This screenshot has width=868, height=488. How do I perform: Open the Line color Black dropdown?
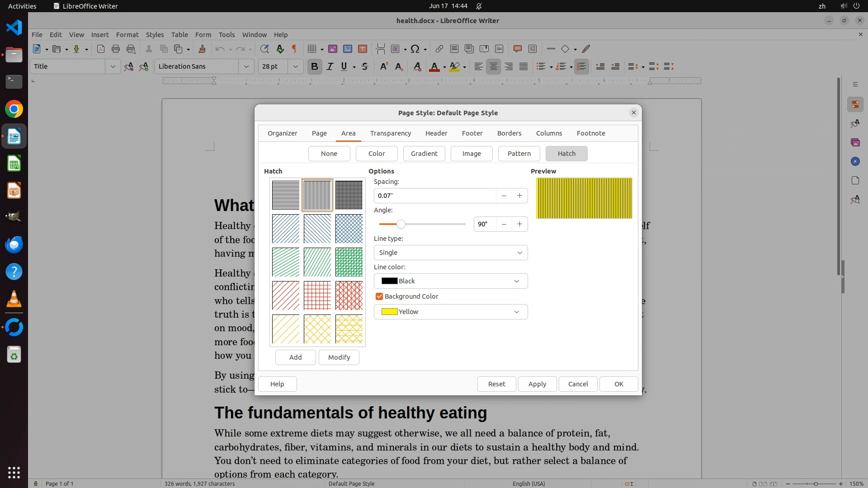click(450, 281)
